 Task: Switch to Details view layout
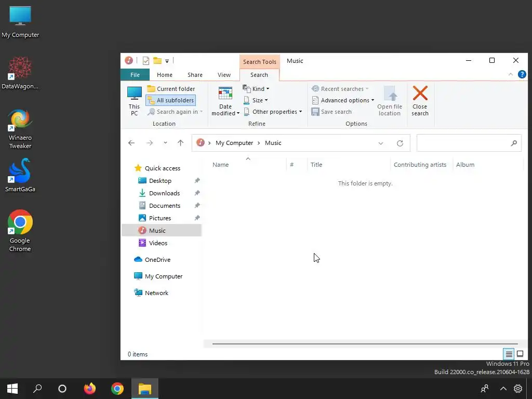point(509,354)
